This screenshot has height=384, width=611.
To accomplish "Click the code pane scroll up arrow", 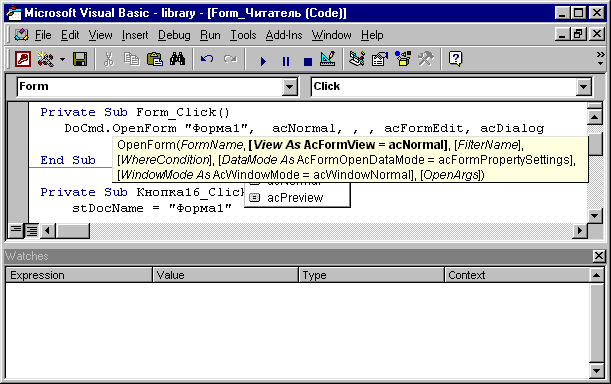I will pyautogui.click(x=595, y=117).
